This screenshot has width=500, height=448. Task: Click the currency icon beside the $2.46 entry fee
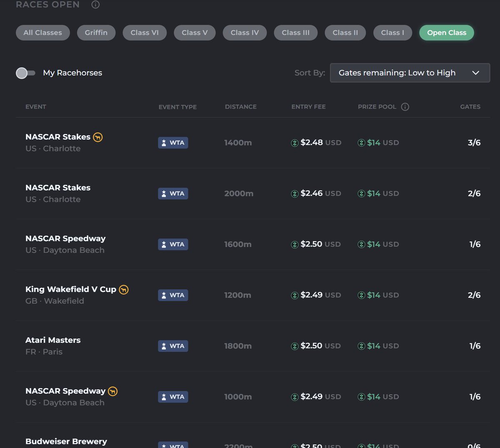295,194
